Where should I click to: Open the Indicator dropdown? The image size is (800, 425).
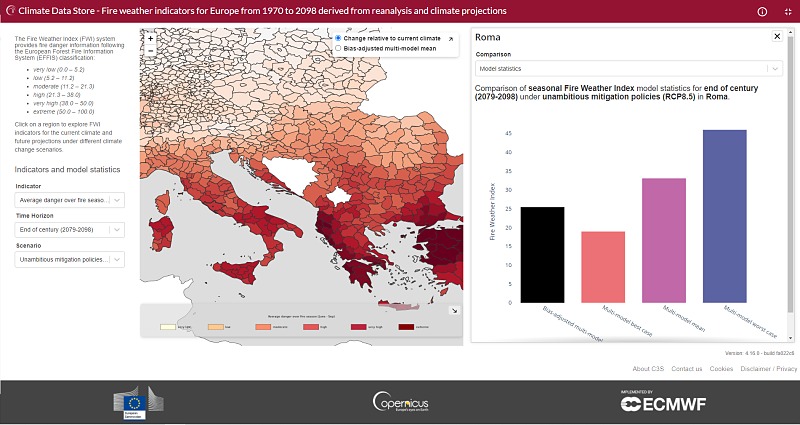click(69, 200)
